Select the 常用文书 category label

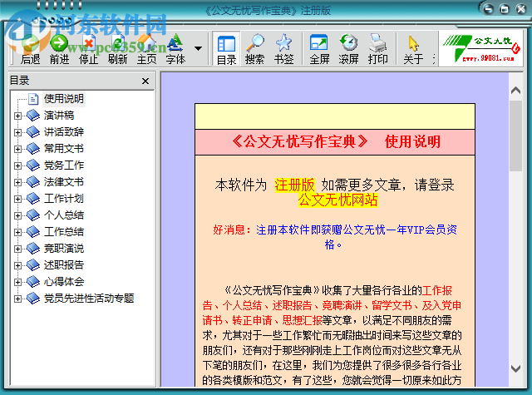(x=64, y=149)
